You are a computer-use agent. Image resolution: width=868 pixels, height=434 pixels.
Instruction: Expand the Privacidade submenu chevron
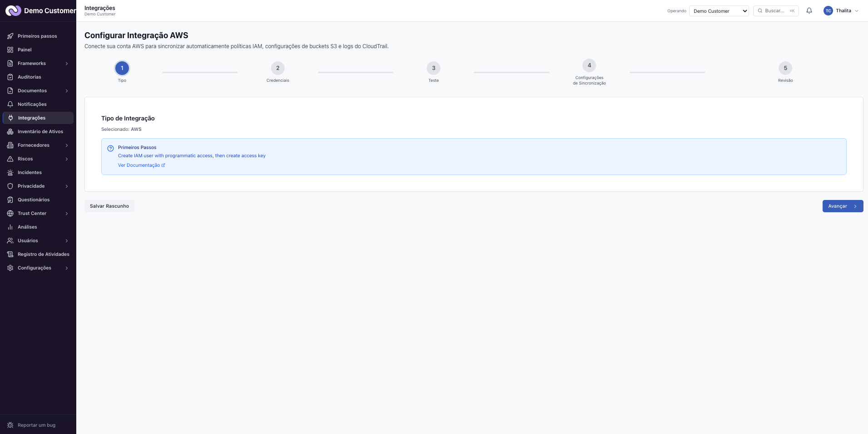(x=67, y=186)
